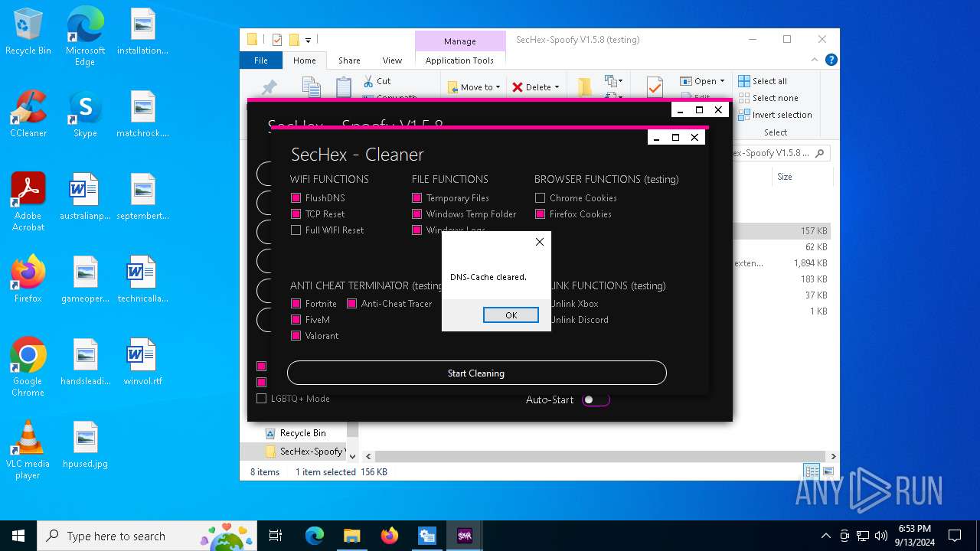Select Recycle Bin in navigation pane

pos(302,432)
